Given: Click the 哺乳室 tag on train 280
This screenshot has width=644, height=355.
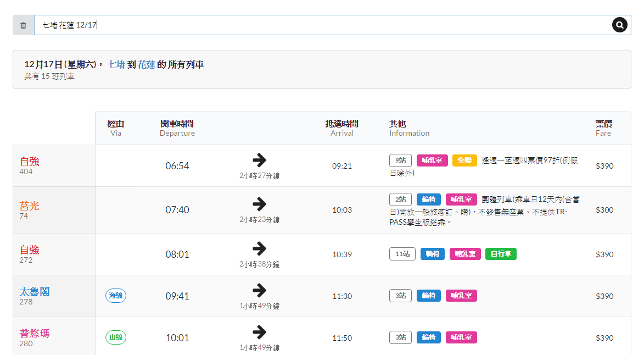Looking at the screenshot, I should pos(461,337).
